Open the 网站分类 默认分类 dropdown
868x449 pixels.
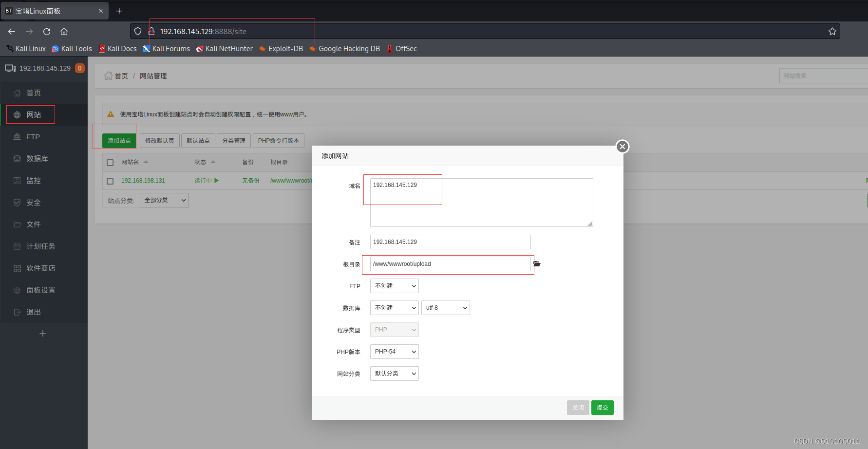(395, 374)
